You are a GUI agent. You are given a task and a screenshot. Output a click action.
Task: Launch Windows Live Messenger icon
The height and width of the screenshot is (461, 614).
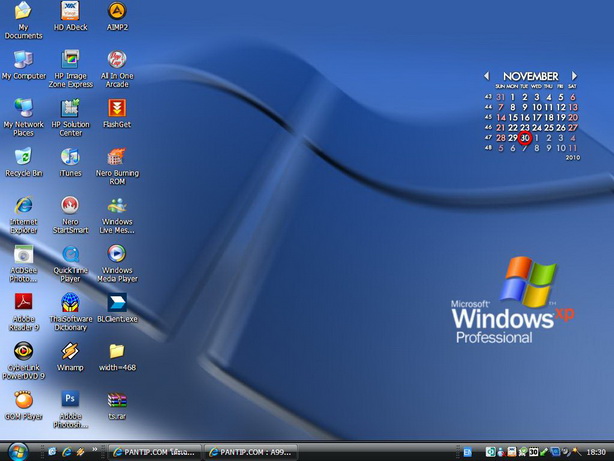click(x=117, y=205)
